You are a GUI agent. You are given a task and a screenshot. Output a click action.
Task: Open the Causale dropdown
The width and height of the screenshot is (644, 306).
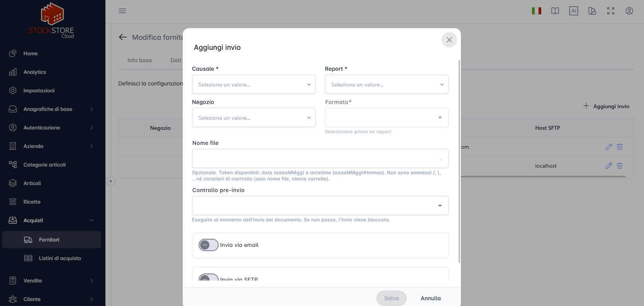click(x=254, y=84)
